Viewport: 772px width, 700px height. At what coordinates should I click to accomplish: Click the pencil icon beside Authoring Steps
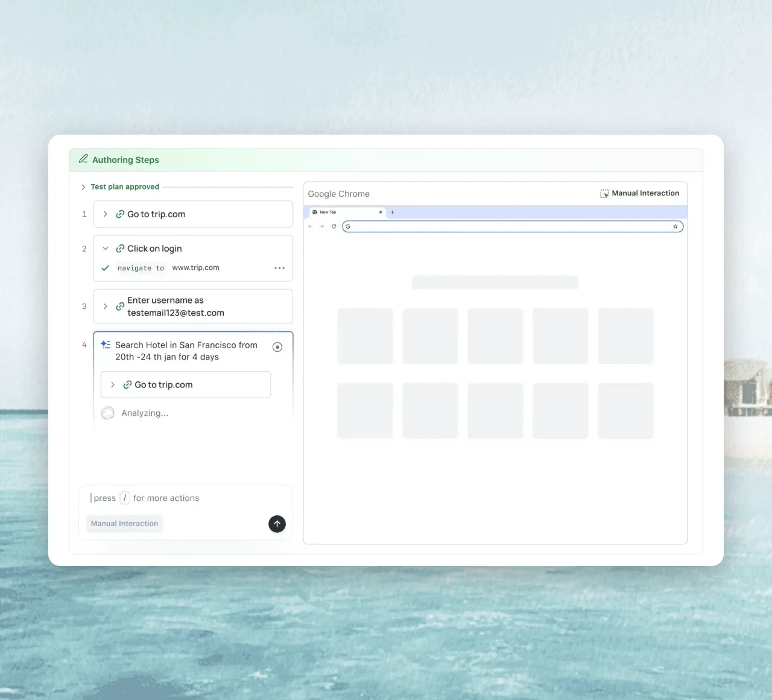(x=83, y=159)
